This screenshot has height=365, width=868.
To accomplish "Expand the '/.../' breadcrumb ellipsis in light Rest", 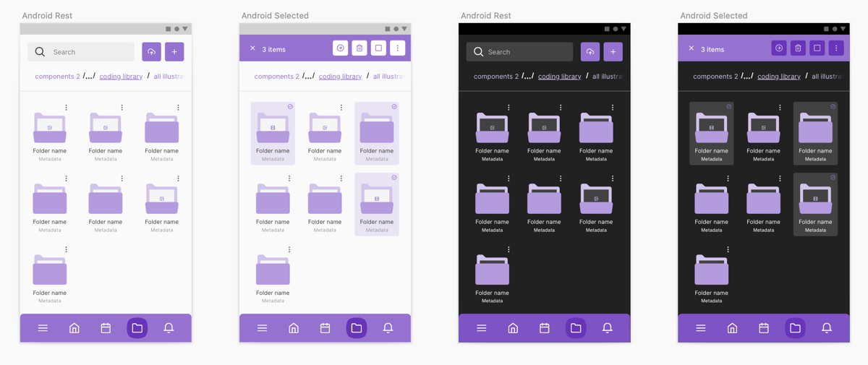I will pos(89,76).
